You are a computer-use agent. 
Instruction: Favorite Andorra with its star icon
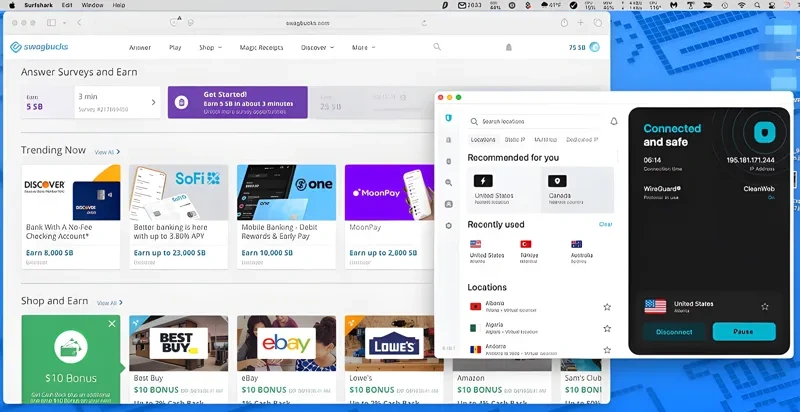point(607,350)
